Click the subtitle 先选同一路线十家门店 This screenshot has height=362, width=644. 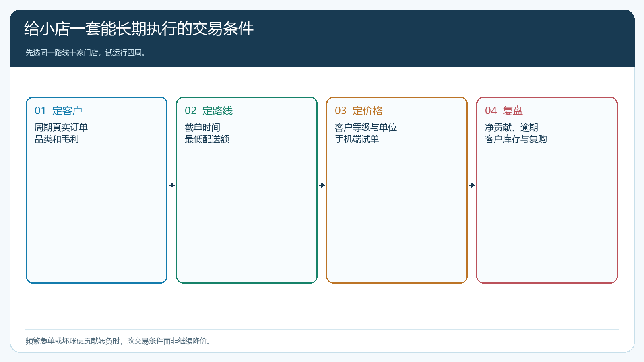point(62,53)
